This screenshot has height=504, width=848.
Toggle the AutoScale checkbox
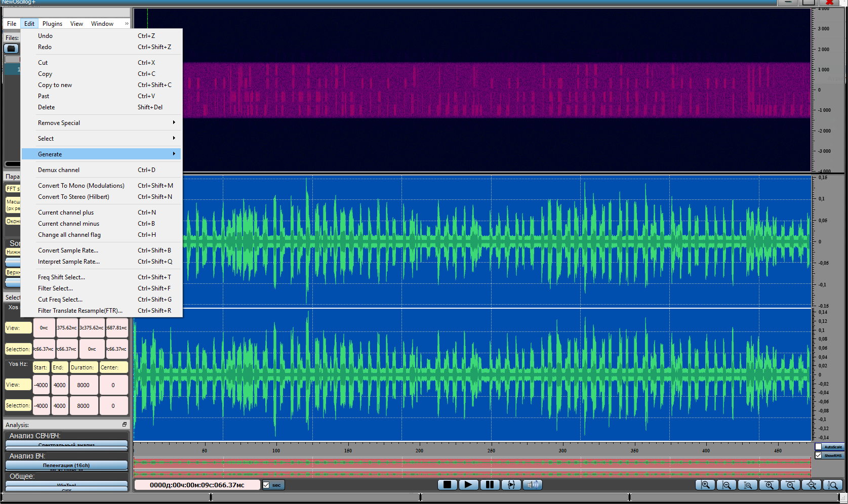coord(819,447)
